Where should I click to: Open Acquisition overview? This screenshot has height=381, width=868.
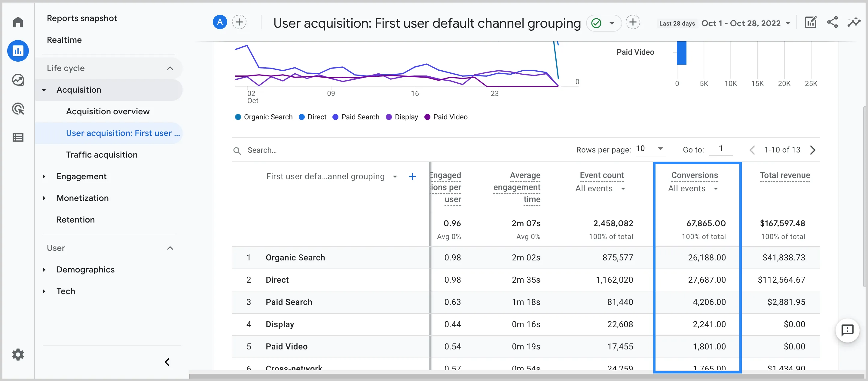tap(108, 112)
